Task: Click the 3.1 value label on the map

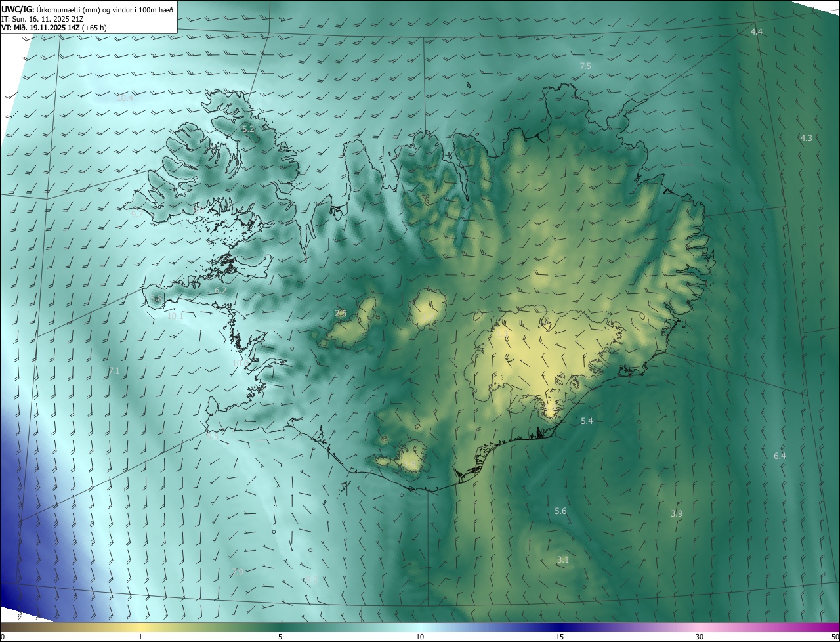Action: [562, 560]
